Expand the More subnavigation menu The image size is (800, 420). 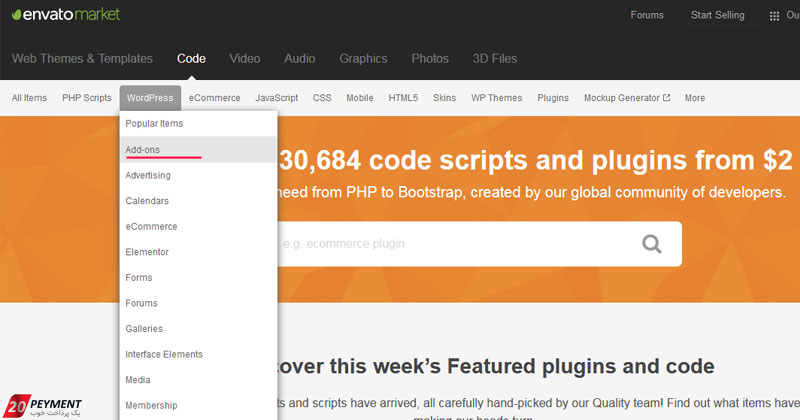[x=695, y=97]
